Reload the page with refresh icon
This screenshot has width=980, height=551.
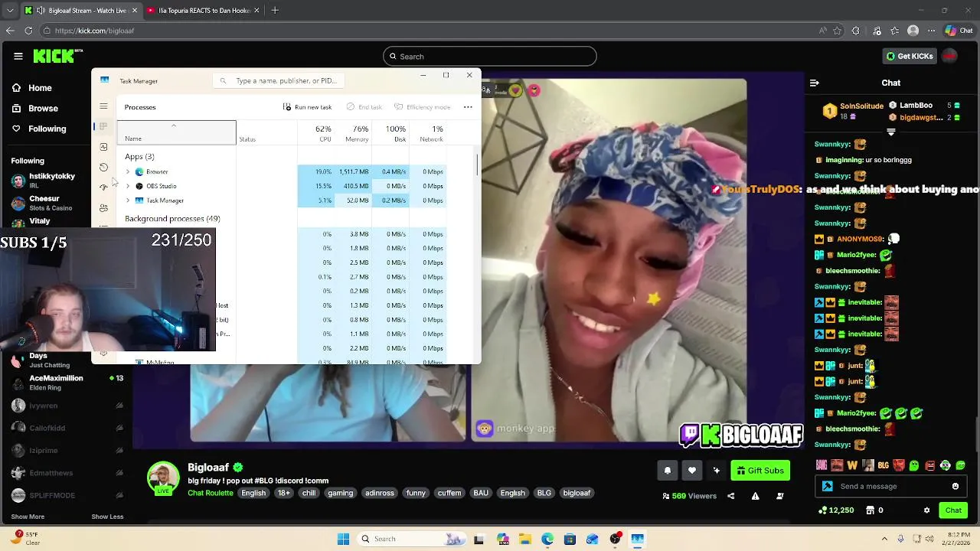pyautogui.click(x=28, y=31)
